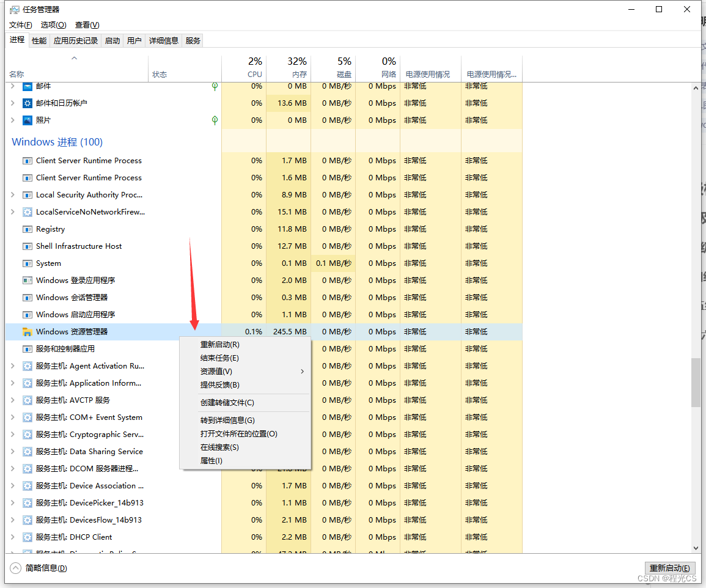
Task: Click the Local Security Authority process icon
Action: click(28, 195)
